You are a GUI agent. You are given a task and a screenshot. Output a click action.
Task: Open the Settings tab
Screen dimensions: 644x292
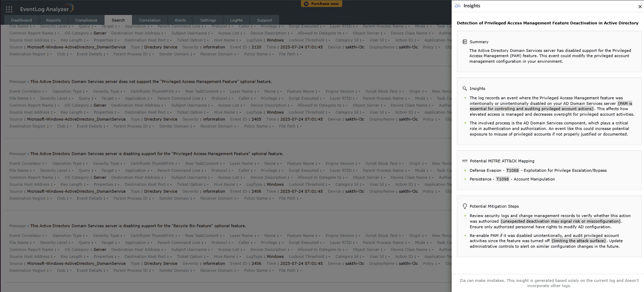(208, 20)
